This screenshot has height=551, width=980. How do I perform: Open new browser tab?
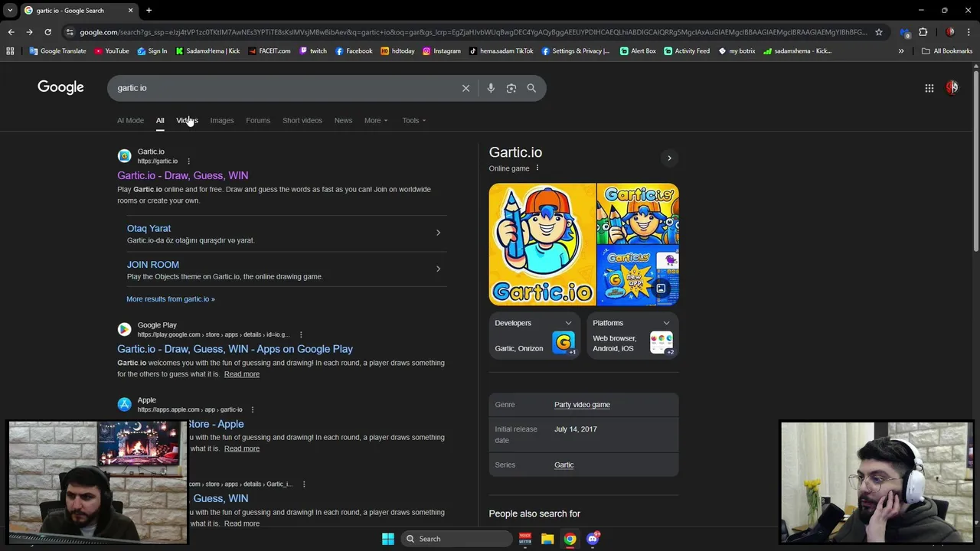[149, 11]
